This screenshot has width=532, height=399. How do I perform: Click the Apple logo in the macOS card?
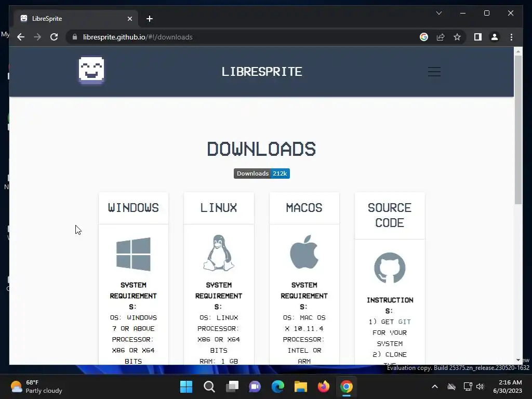click(x=304, y=252)
